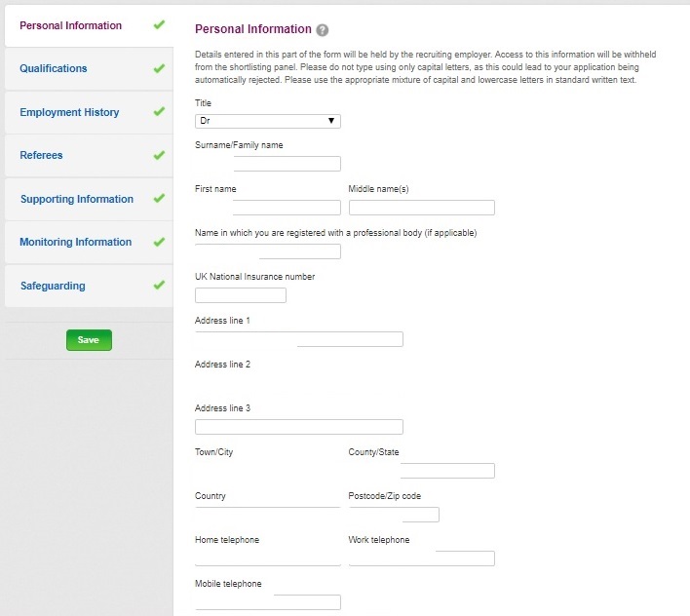This screenshot has height=616, width=690.
Task: Open the Referees section
Action: 89,155
